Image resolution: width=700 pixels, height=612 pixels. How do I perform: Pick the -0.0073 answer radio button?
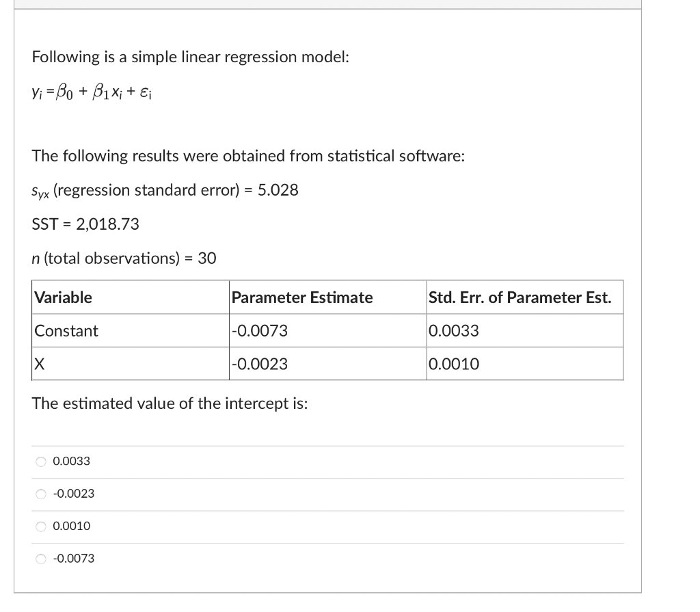coord(40,559)
